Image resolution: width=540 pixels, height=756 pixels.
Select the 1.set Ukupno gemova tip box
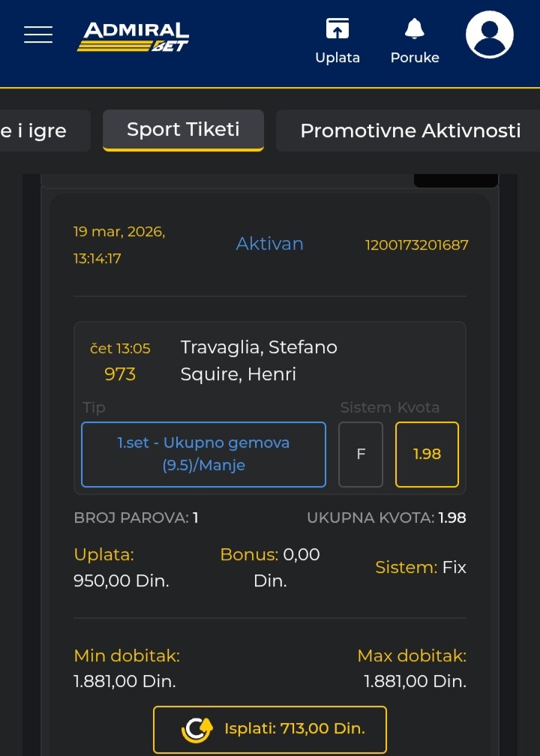pyautogui.click(x=203, y=454)
